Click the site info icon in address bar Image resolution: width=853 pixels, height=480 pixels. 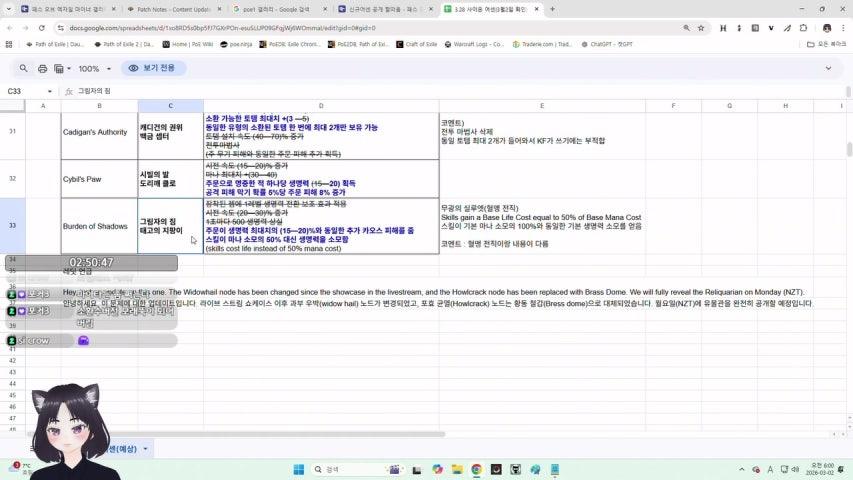(x=60, y=28)
